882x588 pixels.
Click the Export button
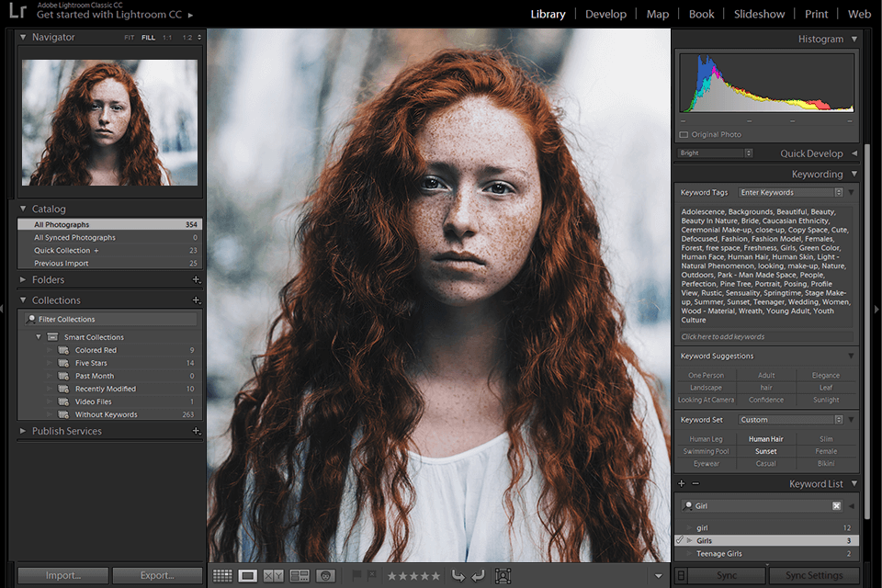click(157, 575)
